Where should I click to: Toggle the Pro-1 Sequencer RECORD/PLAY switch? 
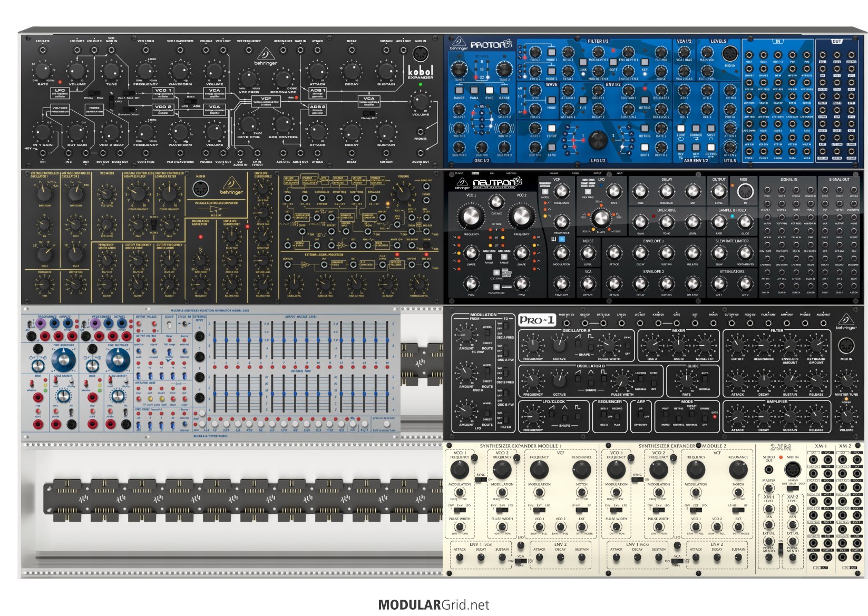point(617,416)
